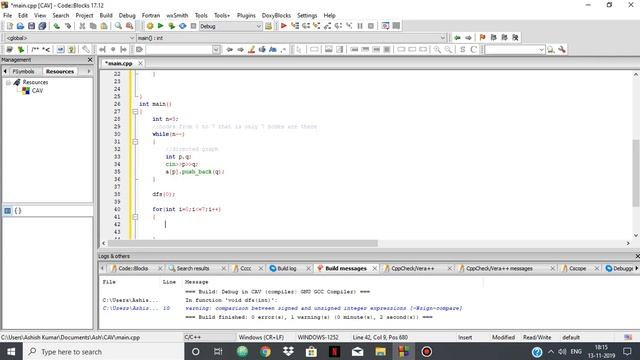Click the zoom in icon on bottom toolbar

(x=437, y=49)
